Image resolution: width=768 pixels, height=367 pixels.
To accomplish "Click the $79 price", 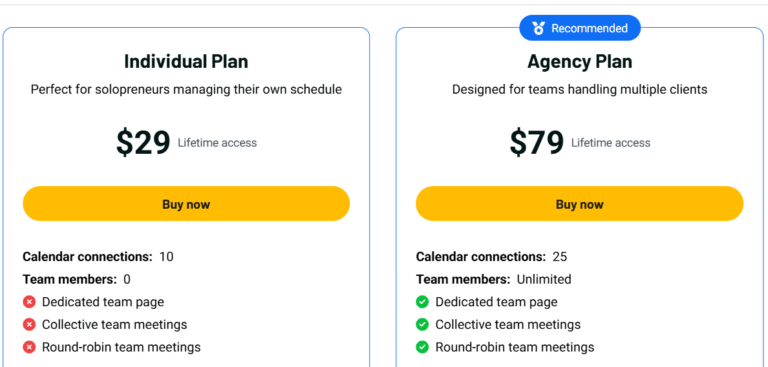I will click(536, 143).
